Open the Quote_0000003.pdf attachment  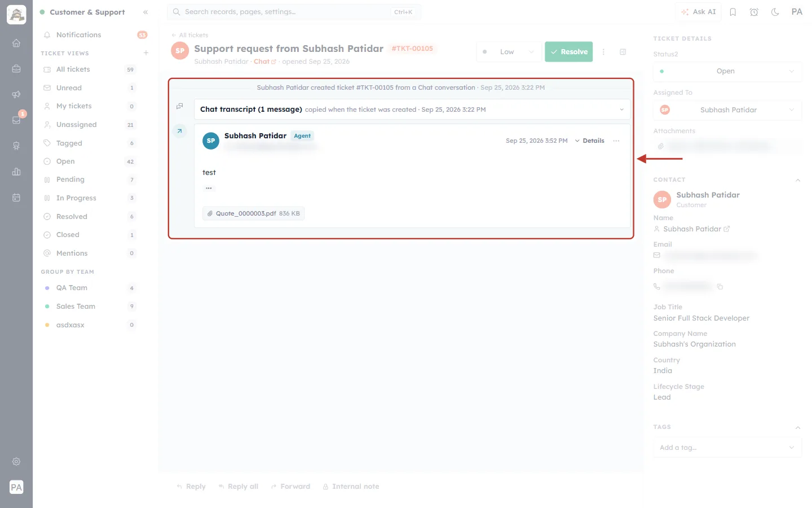[x=253, y=213]
